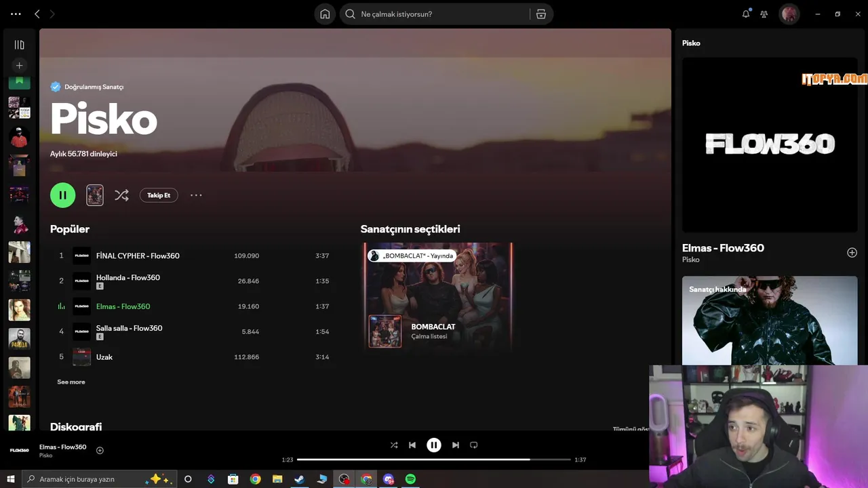Click the search field 'Ne çalmak istiyorsun?'

(x=436, y=14)
